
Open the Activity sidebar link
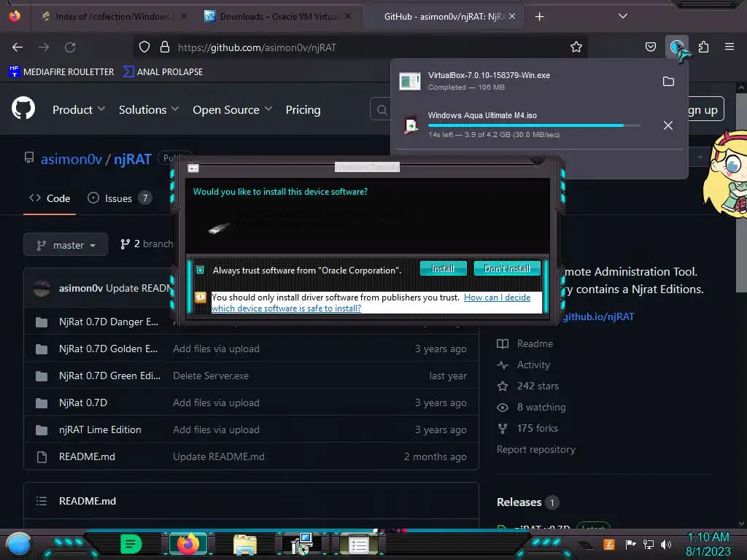coord(524,365)
